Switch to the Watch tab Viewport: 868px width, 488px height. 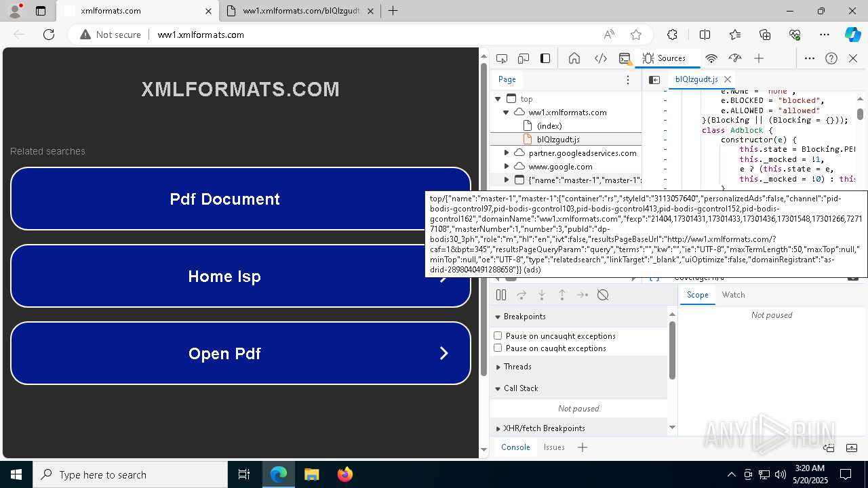[x=733, y=295]
